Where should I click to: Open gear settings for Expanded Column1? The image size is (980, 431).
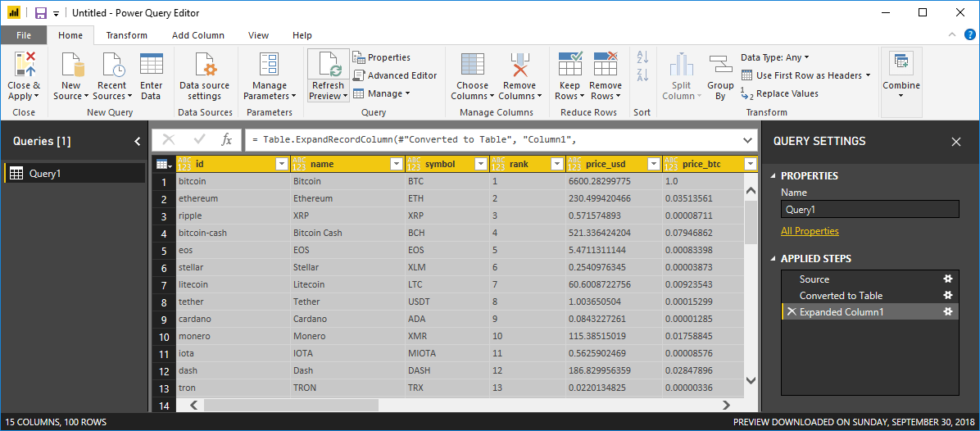947,311
